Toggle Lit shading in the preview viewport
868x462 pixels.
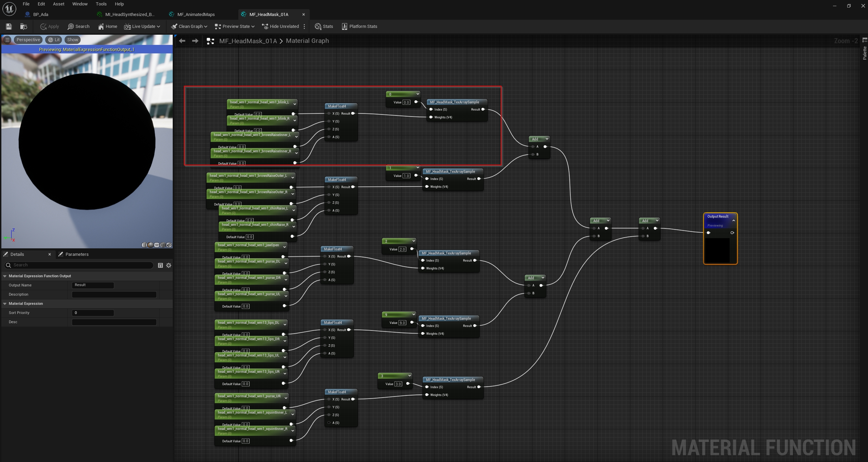tap(53, 39)
